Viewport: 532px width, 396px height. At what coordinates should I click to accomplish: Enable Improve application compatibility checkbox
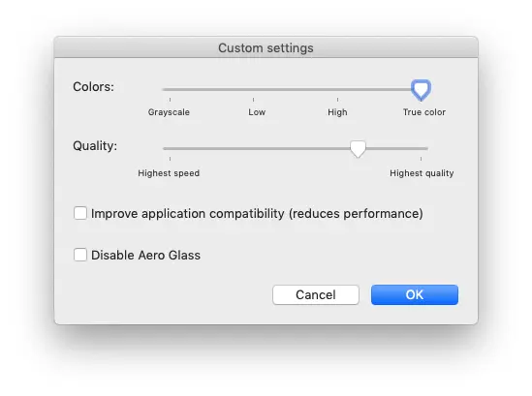(x=80, y=213)
